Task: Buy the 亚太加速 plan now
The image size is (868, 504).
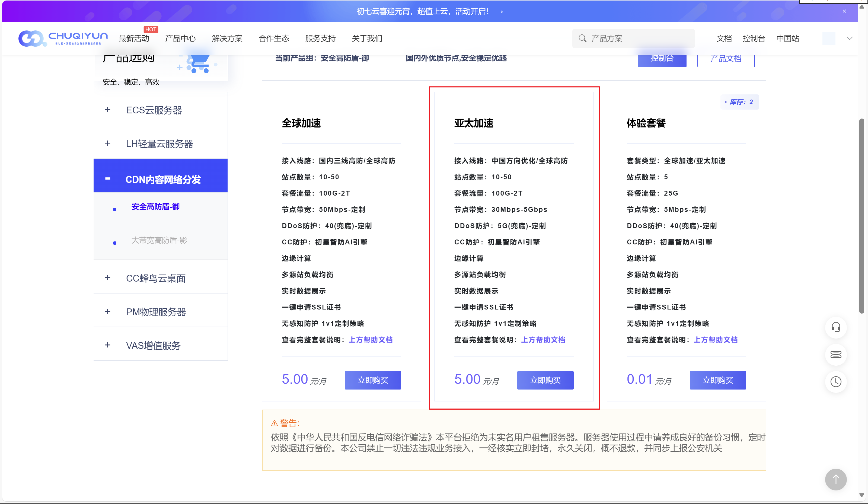Action: (545, 380)
